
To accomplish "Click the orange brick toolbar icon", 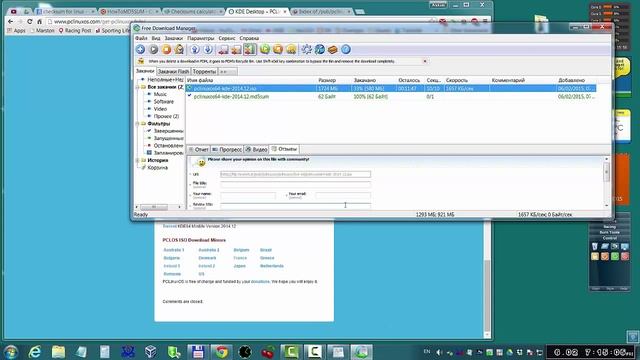I will pos(333,49).
